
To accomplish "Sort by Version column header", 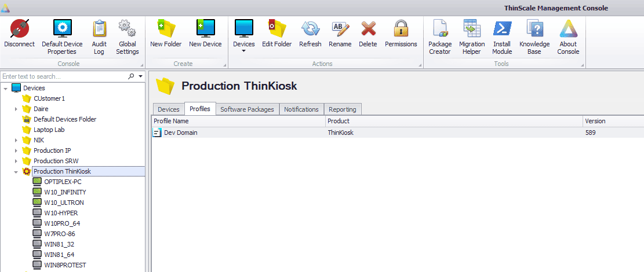I will (x=613, y=121).
